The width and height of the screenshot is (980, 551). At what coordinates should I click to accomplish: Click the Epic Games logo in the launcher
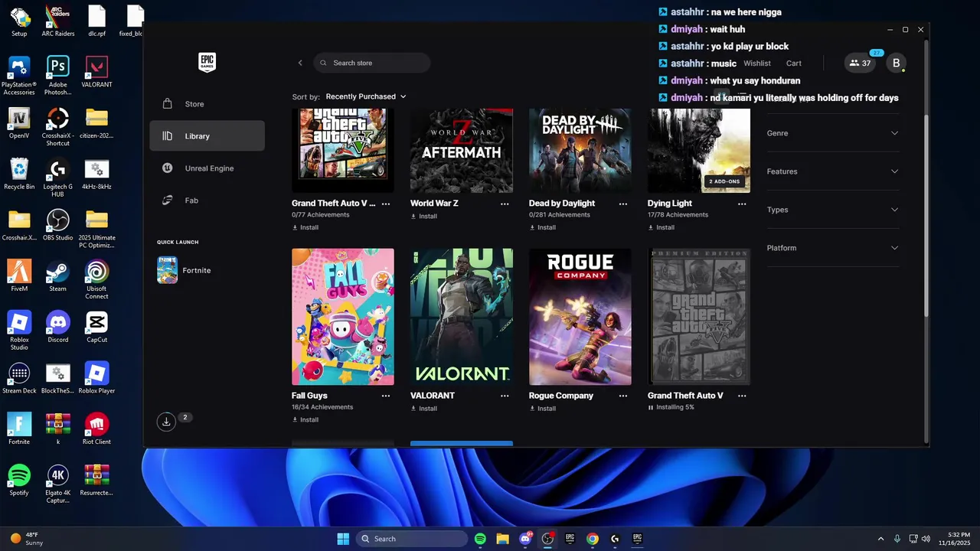[x=207, y=63]
